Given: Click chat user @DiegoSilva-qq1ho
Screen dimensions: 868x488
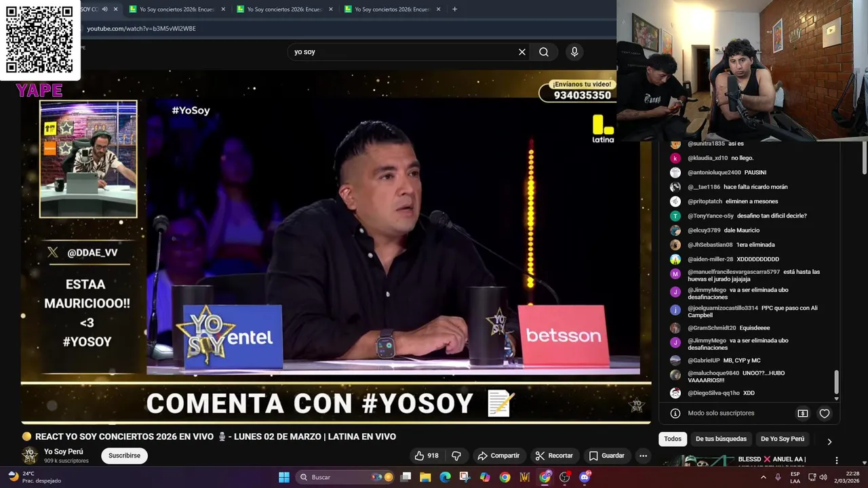Looking at the screenshot, I should (x=713, y=393).
